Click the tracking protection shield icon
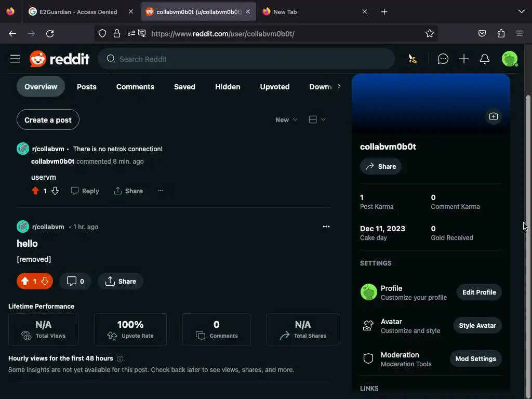 (102, 34)
